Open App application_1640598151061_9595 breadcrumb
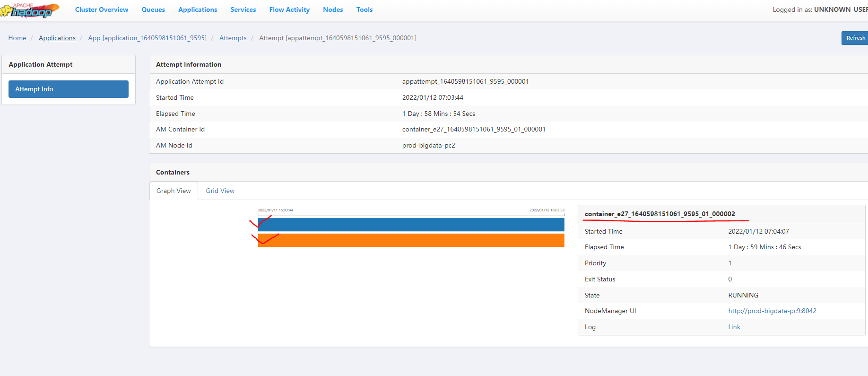Viewport: 868px width, 376px height. coord(147,38)
